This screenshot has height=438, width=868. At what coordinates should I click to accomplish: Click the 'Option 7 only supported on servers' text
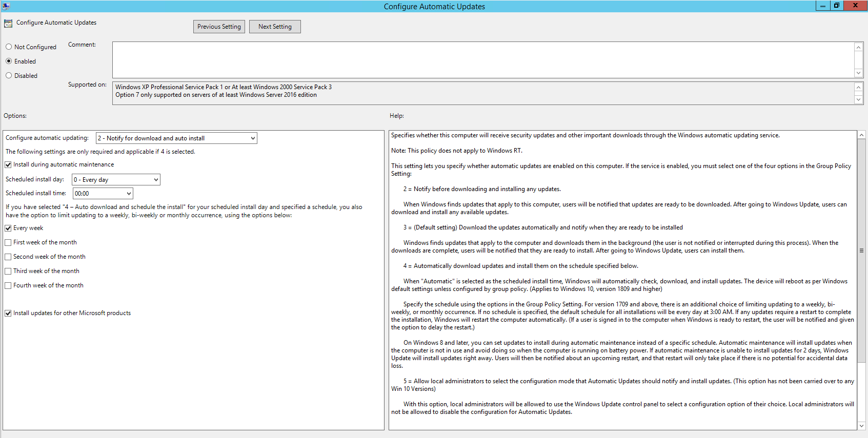point(216,95)
